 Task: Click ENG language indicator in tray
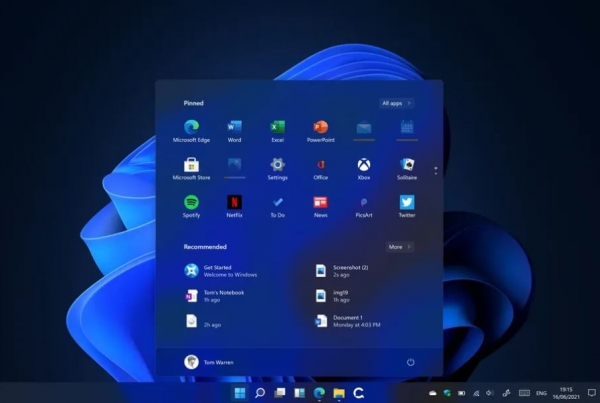(541, 393)
